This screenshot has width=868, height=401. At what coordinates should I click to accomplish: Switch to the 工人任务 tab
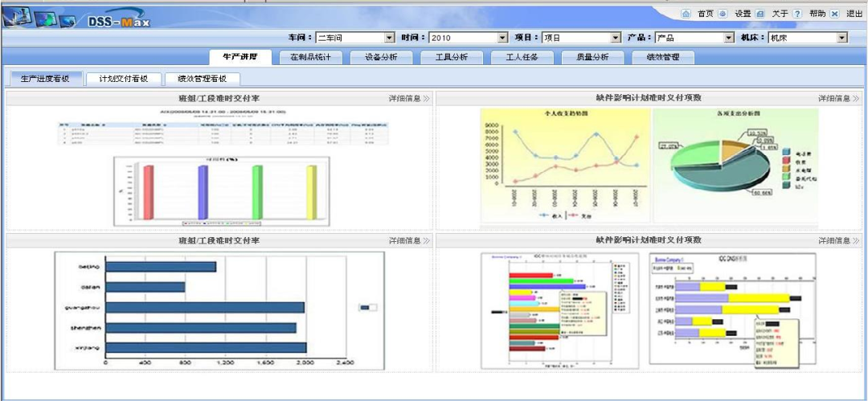(522, 58)
